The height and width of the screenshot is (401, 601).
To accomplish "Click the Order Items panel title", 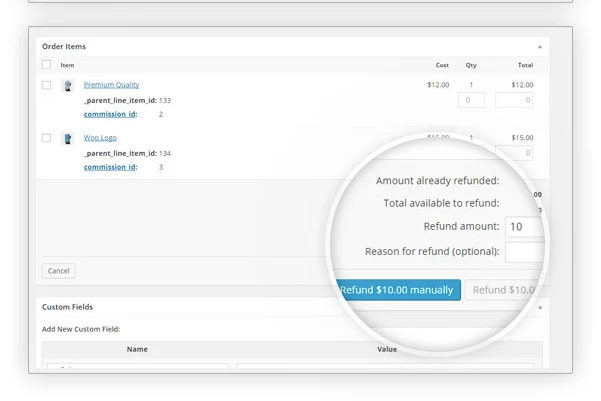I will tap(64, 46).
